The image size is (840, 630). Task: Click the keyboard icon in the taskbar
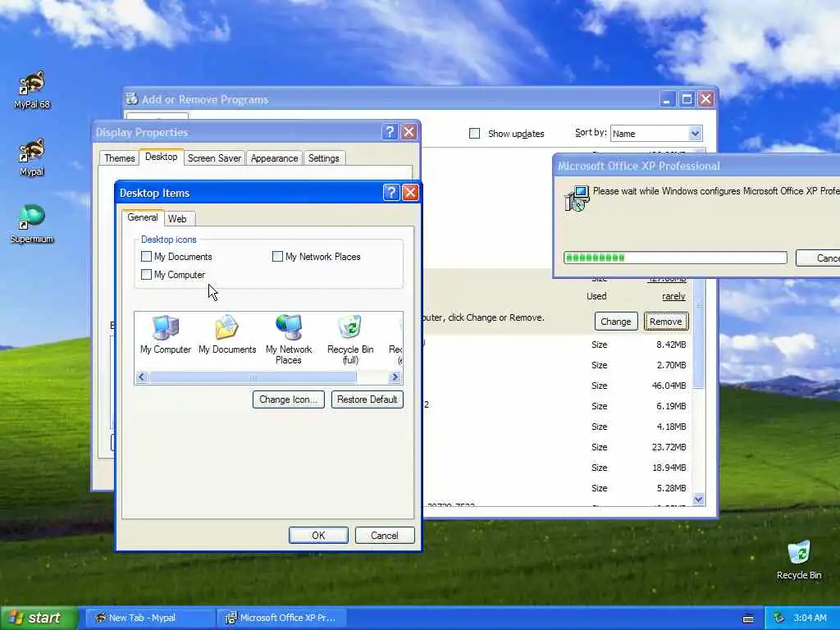click(x=748, y=619)
